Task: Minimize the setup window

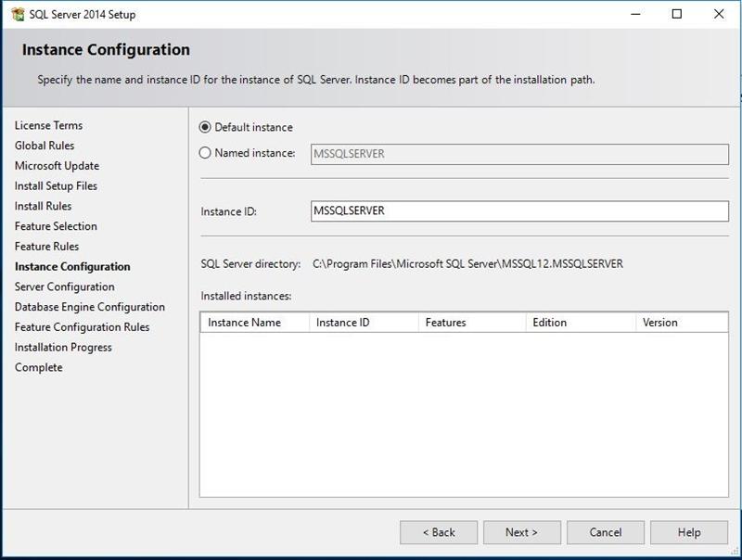Action: (x=633, y=14)
